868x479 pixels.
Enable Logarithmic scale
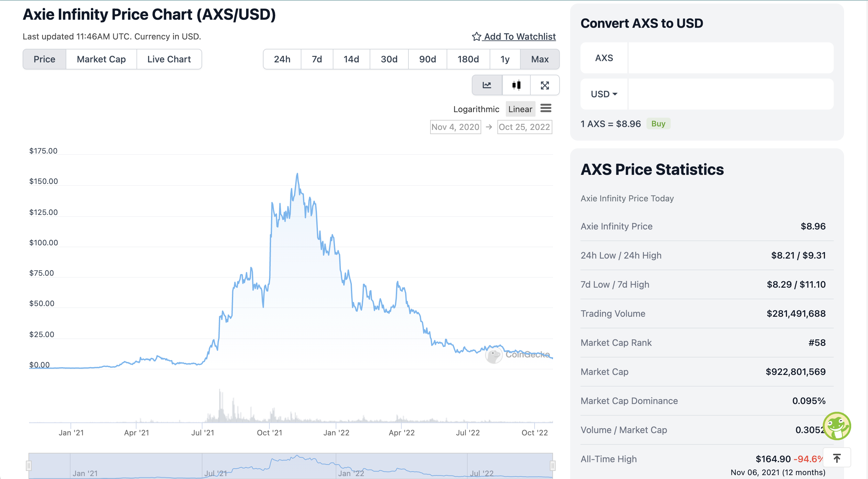click(476, 109)
